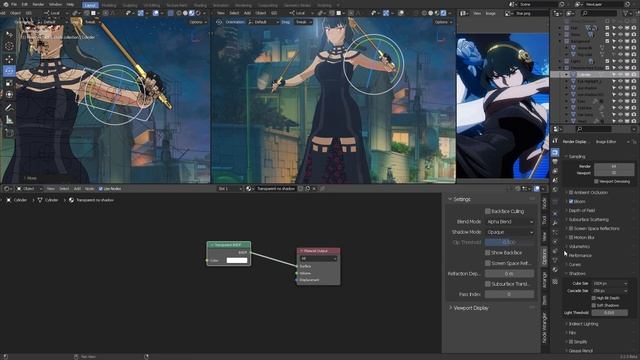Open node editor Add menu
The image size is (640, 360).
coord(77,189)
